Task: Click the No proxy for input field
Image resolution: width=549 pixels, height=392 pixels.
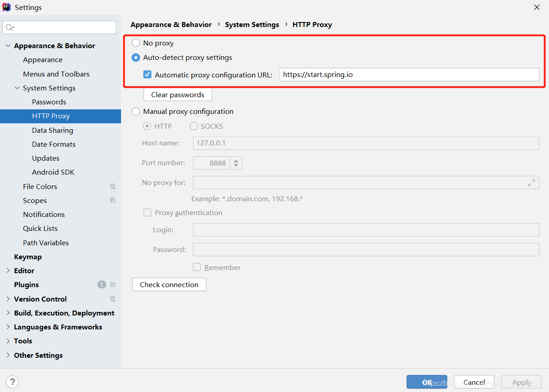Action: [366, 183]
